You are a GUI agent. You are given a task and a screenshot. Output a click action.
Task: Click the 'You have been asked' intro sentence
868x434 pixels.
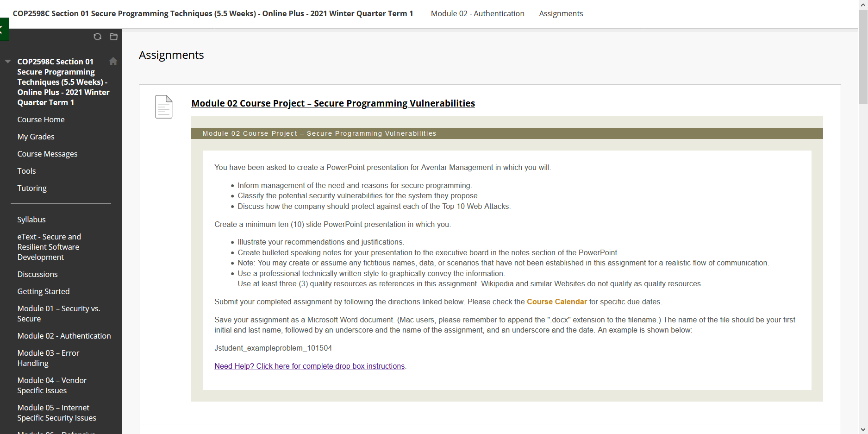383,167
